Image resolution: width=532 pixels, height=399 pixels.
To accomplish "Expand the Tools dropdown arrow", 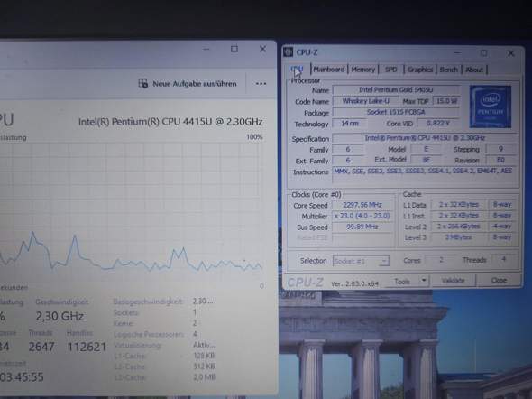I will [424, 281].
